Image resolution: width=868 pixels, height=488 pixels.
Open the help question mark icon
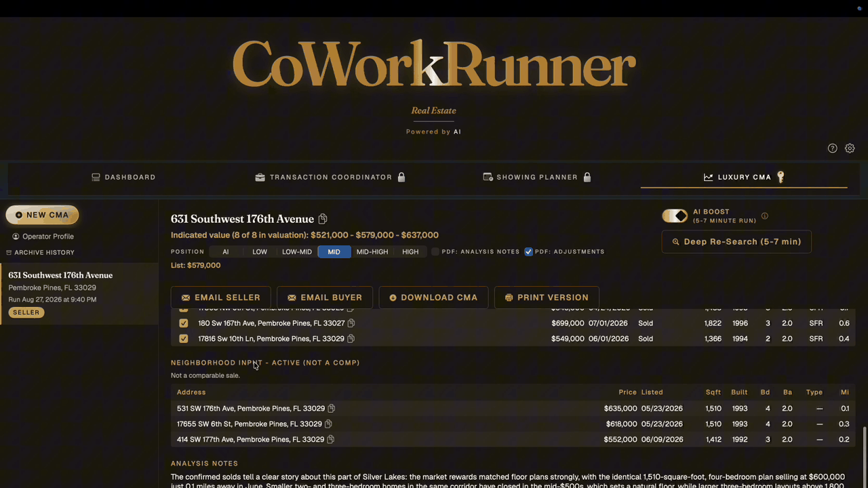(x=832, y=148)
